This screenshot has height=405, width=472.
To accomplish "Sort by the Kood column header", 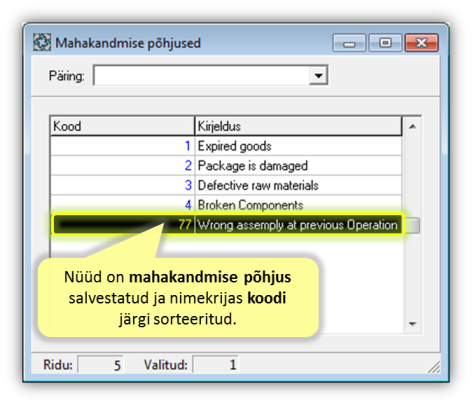I will pyautogui.click(x=122, y=126).
